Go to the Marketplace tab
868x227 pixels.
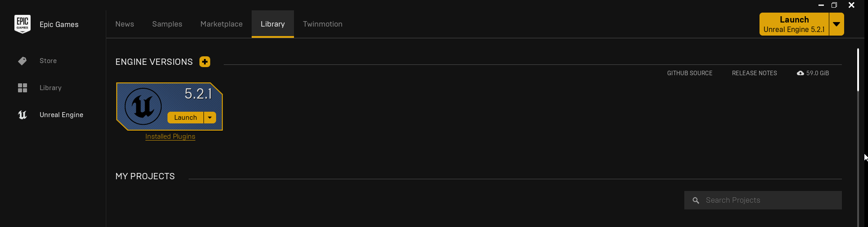[222, 24]
